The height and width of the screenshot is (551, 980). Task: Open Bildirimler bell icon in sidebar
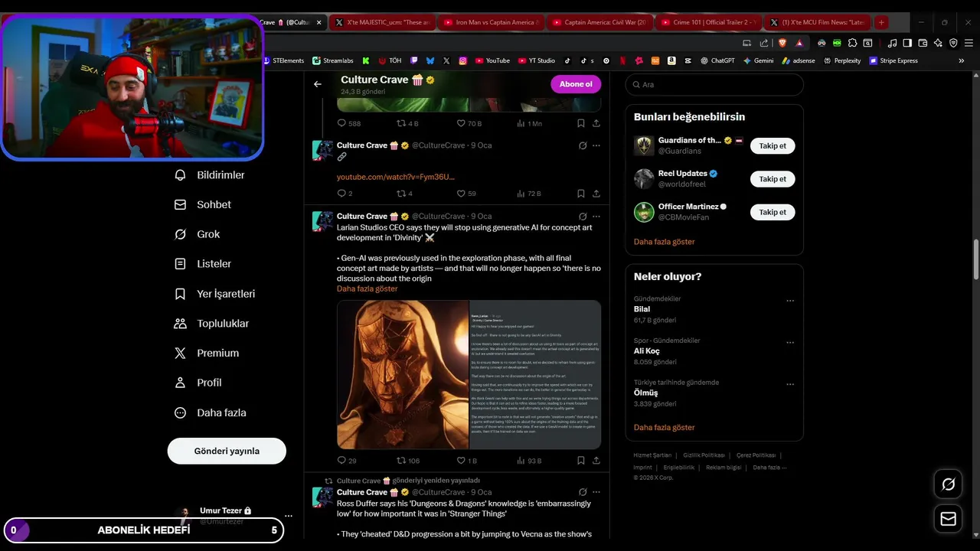[180, 175]
